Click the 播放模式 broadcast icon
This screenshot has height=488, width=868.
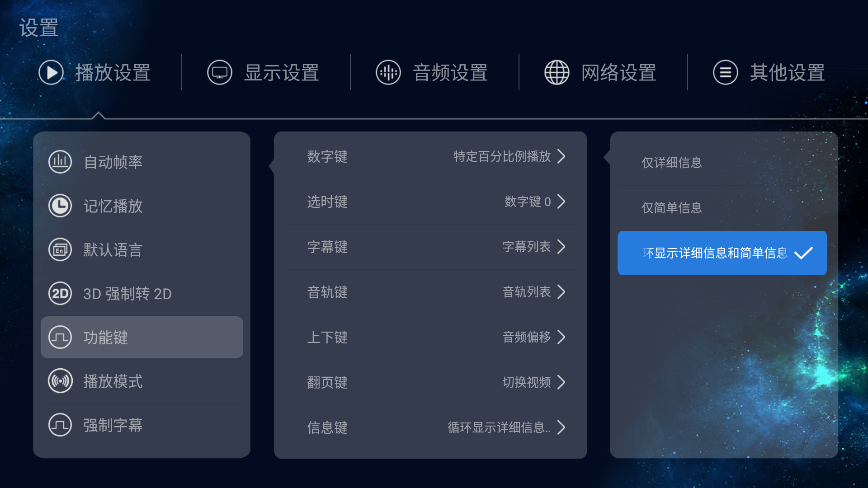point(60,381)
